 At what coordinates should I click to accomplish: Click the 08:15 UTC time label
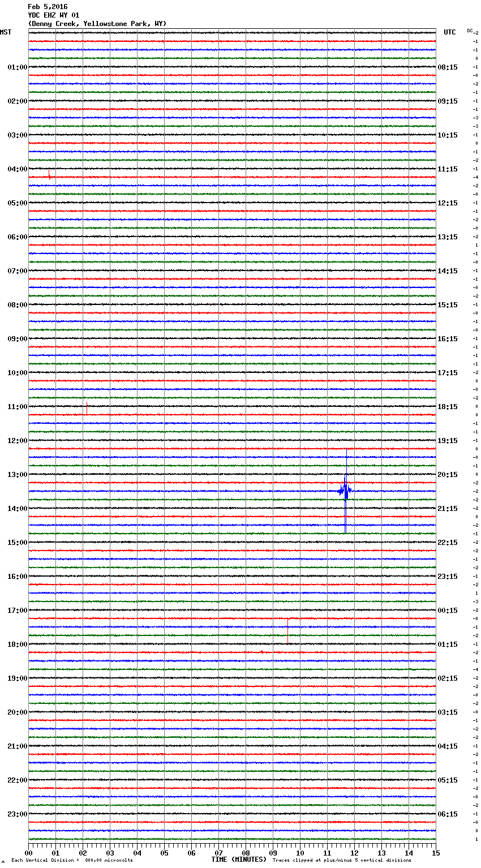coord(448,67)
